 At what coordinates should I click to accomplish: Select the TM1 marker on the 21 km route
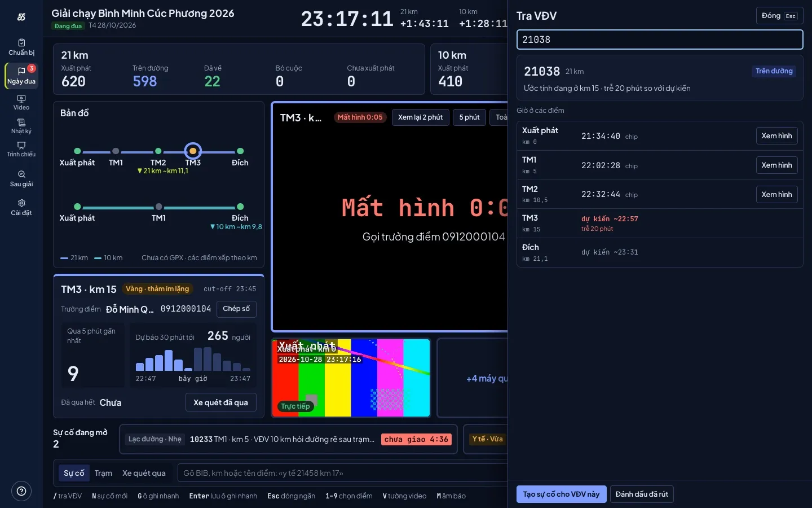coord(116,151)
